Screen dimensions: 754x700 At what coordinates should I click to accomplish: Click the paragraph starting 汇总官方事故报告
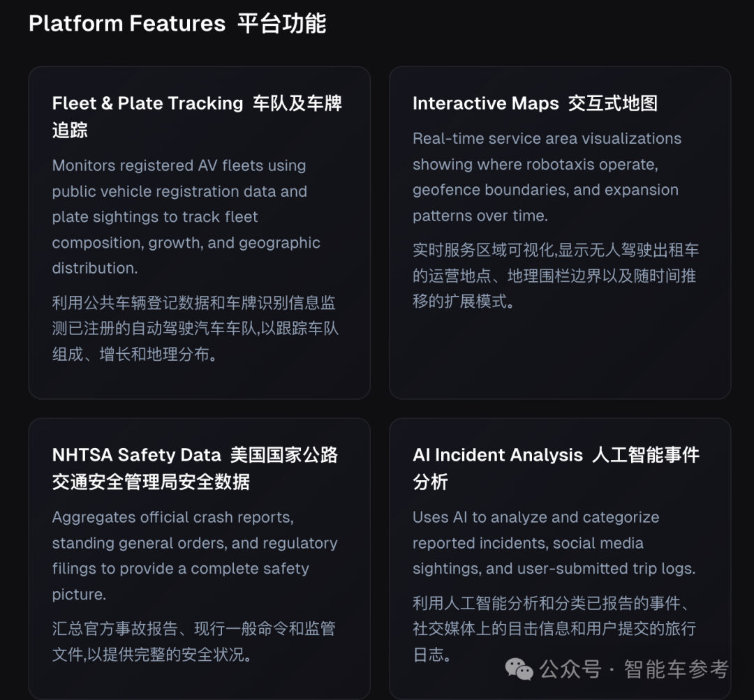[x=193, y=641]
